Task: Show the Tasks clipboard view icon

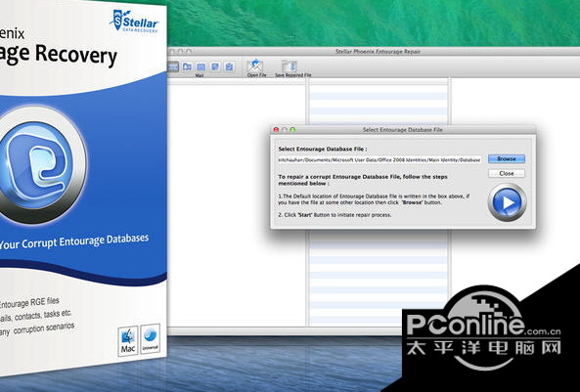Action: coord(229,66)
